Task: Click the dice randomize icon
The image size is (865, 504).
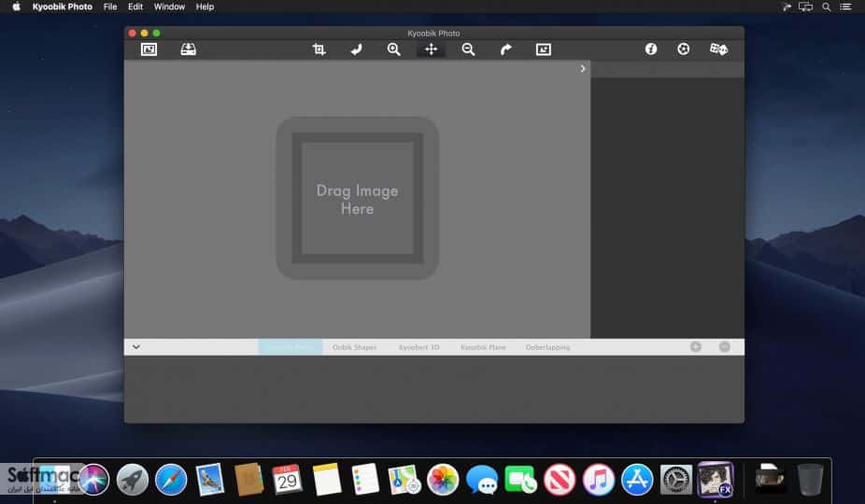Action: pyautogui.click(x=719, y=49)
